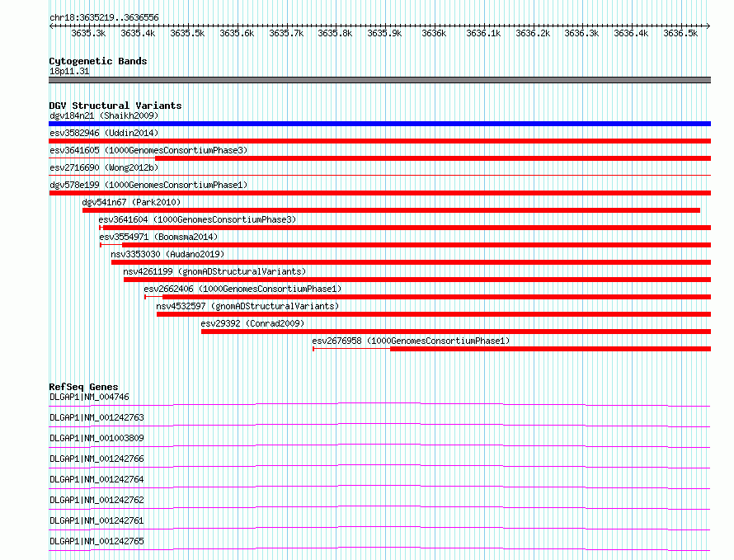Click esv2716690 (Wong2012b) variant label
The image size is (734, 560).
point(104,167)
